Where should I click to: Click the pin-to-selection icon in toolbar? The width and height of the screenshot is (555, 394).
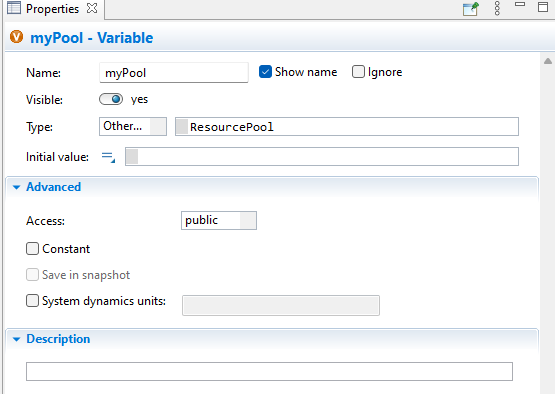[x=471, y=8]
